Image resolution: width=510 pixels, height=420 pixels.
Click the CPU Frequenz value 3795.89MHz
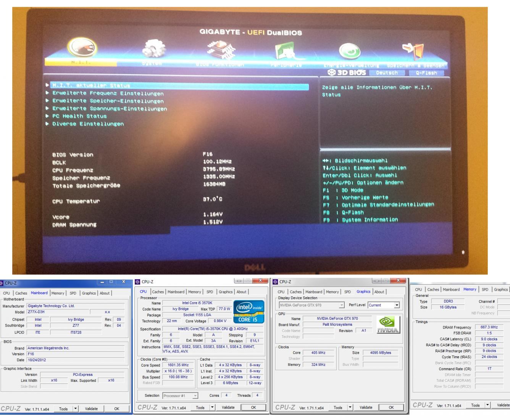tap(219, 169)
